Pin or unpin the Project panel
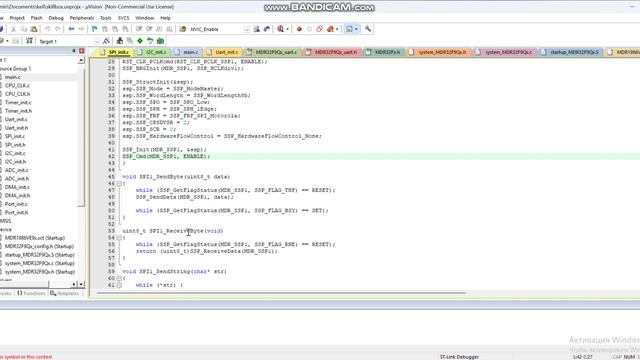 click(x=74, y=51)
